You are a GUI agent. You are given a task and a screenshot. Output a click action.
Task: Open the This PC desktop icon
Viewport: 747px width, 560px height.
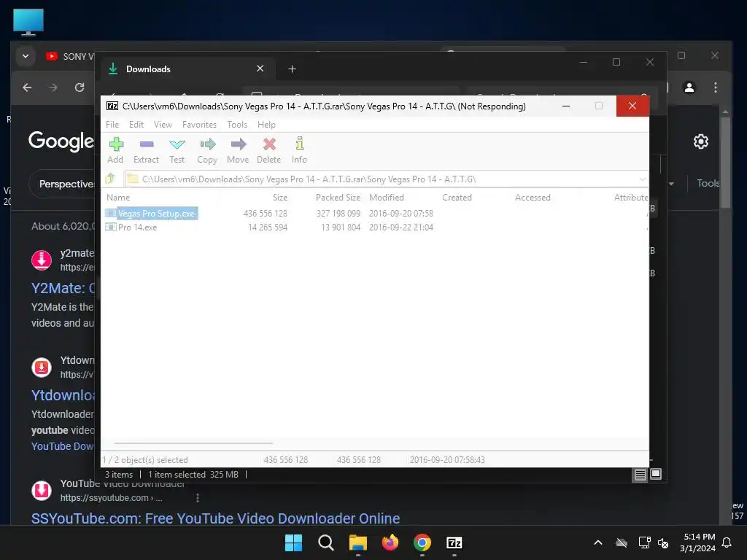coord(28,22)
